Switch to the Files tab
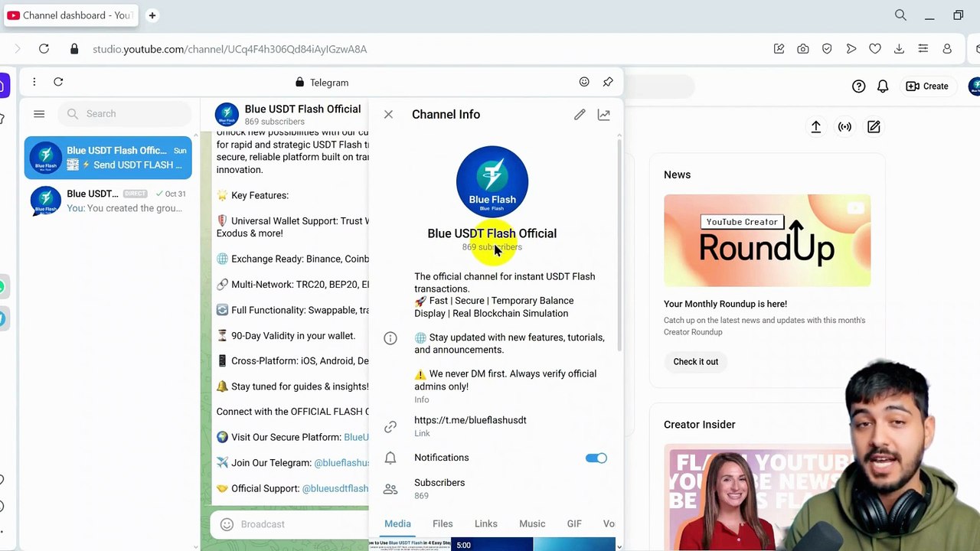The image size is (980, 551). point(443,523)
